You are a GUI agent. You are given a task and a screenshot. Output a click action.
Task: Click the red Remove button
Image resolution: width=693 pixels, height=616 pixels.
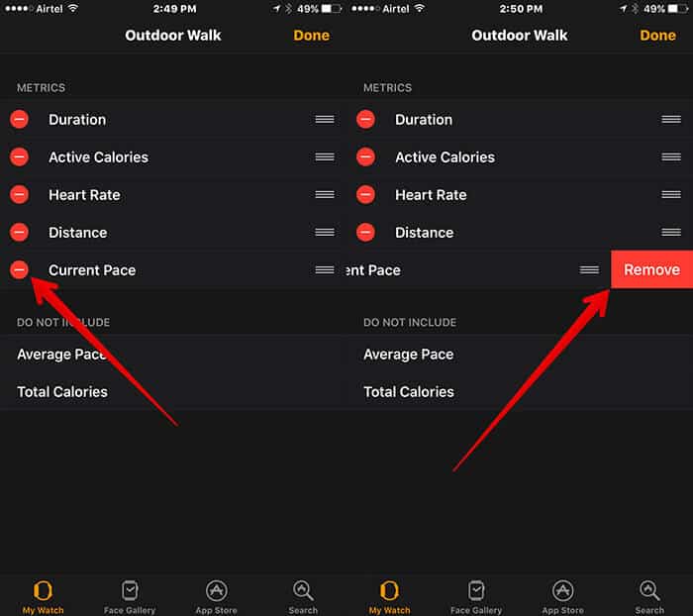pos(651,269)
